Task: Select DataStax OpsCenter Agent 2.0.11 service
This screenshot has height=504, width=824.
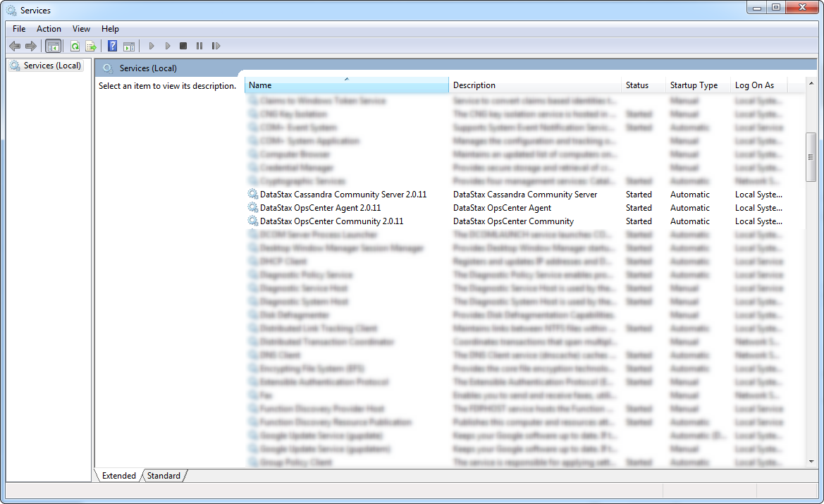Action: tap(320, 208)
